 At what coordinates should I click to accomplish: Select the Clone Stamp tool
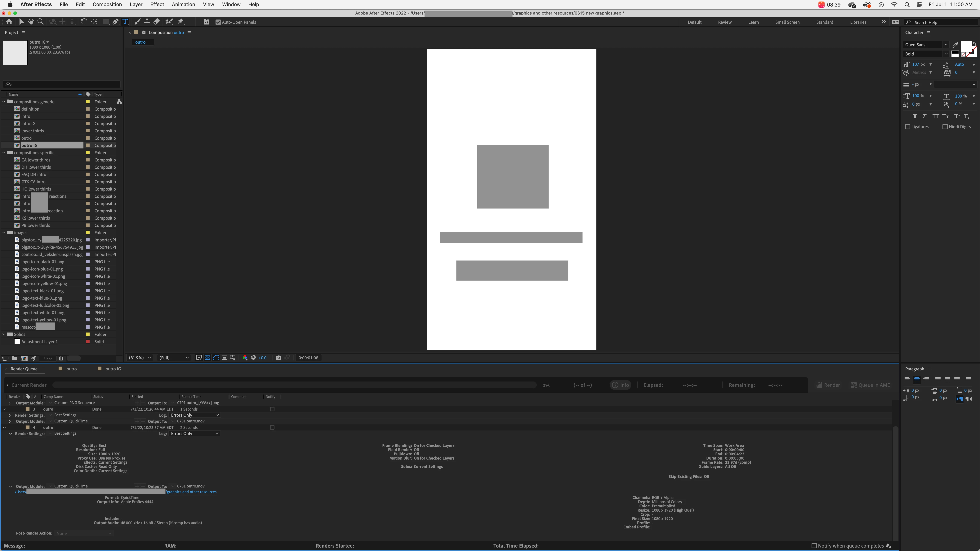pos(147,22)
